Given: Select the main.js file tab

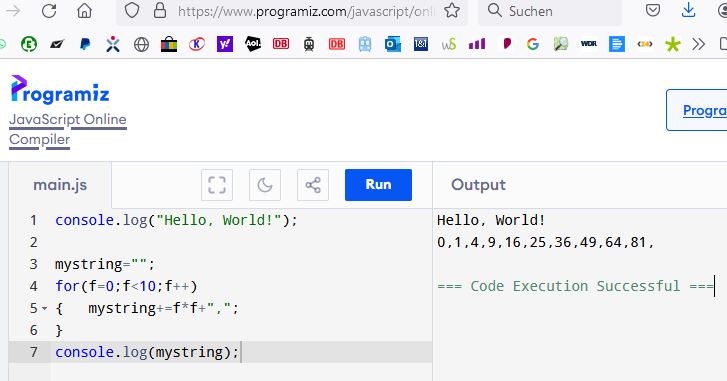Looking at the screenshot, I should coord(60,185).
